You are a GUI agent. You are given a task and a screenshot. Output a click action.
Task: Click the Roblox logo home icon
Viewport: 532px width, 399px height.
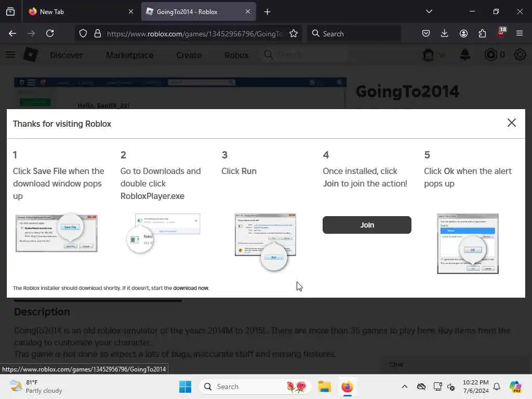pyautogui.click(x=31, y=55)
